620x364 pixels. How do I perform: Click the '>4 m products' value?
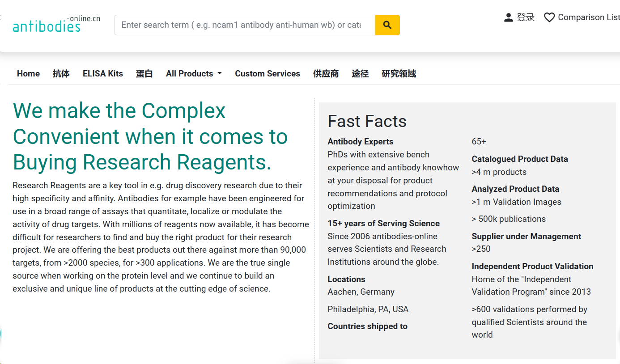click(499, 172)
